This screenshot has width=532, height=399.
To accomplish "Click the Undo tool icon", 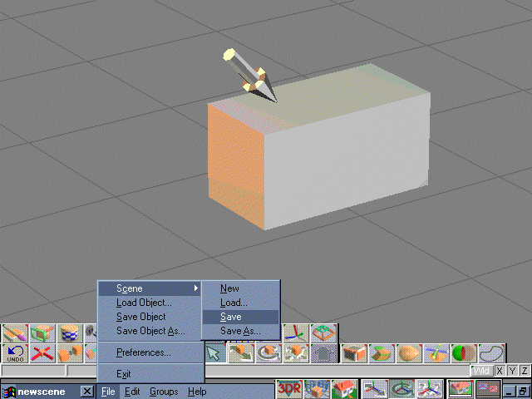I will click(x=14, y=353).
